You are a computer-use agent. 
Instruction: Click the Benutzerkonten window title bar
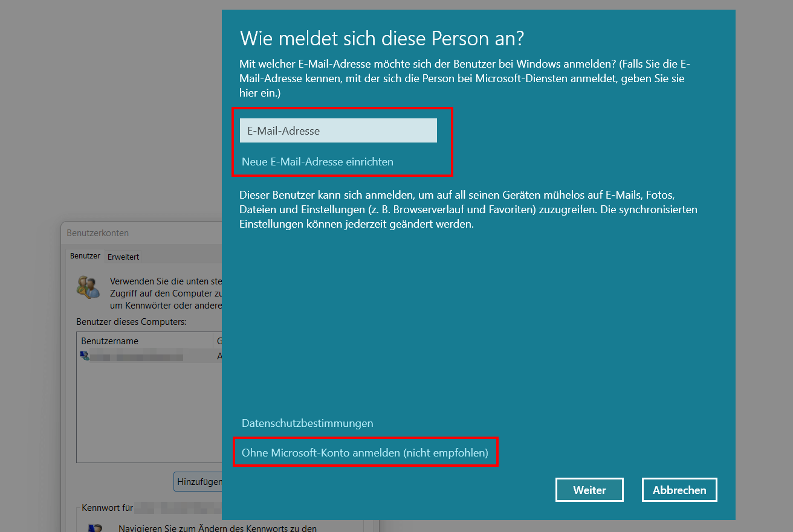coord(142,233)
